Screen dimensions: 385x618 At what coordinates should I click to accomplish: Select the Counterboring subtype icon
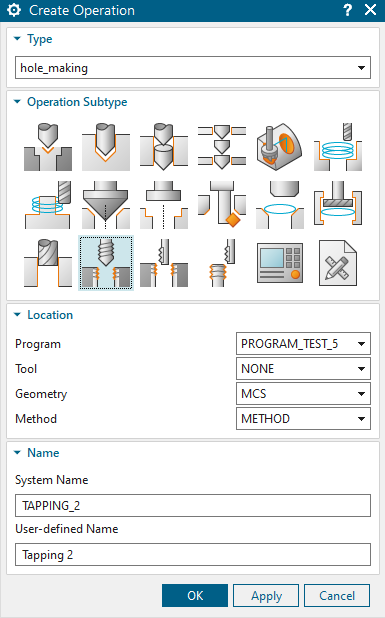[x=164, y=205]
